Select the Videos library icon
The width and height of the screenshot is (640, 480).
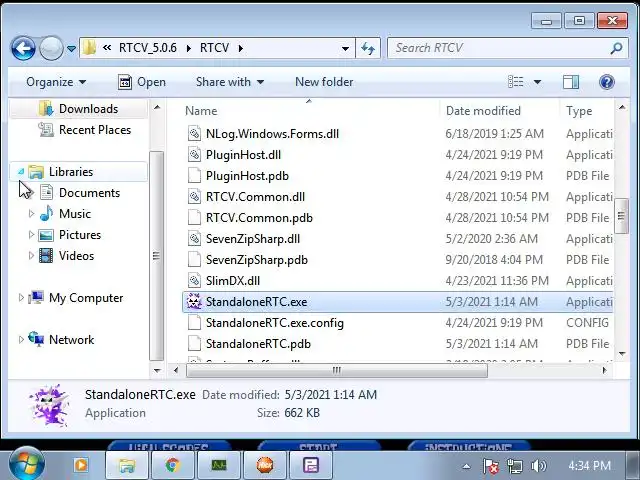pos(46,256)
